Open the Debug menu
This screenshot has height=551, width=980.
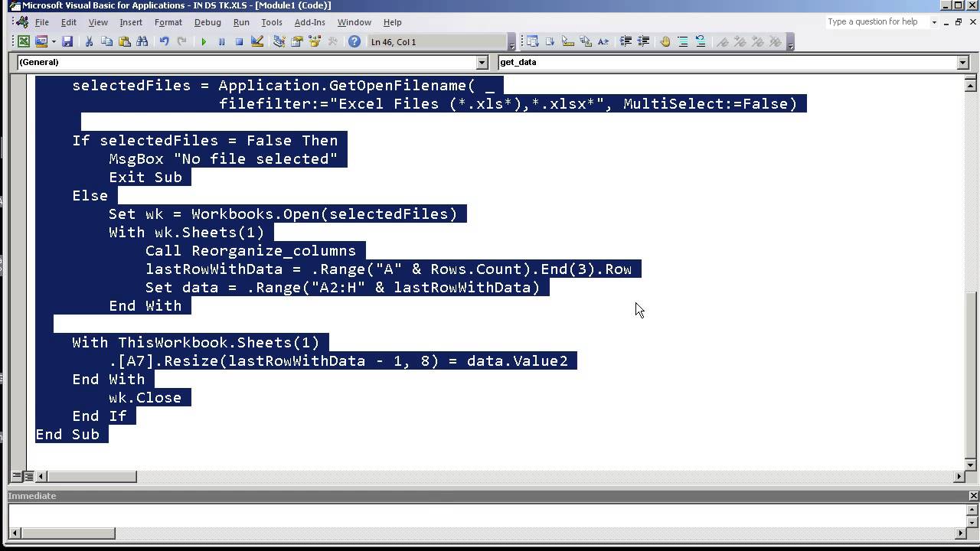pos(207,22)
